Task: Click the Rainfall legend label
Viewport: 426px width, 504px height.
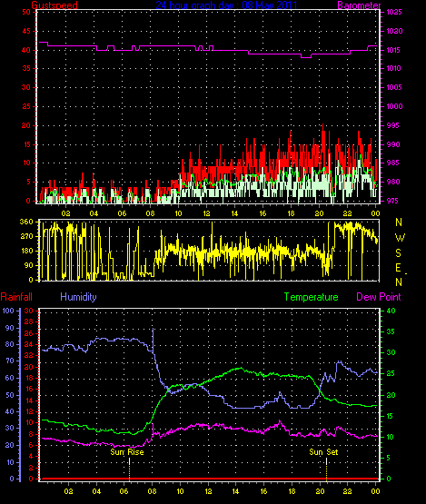Action: 16,297
